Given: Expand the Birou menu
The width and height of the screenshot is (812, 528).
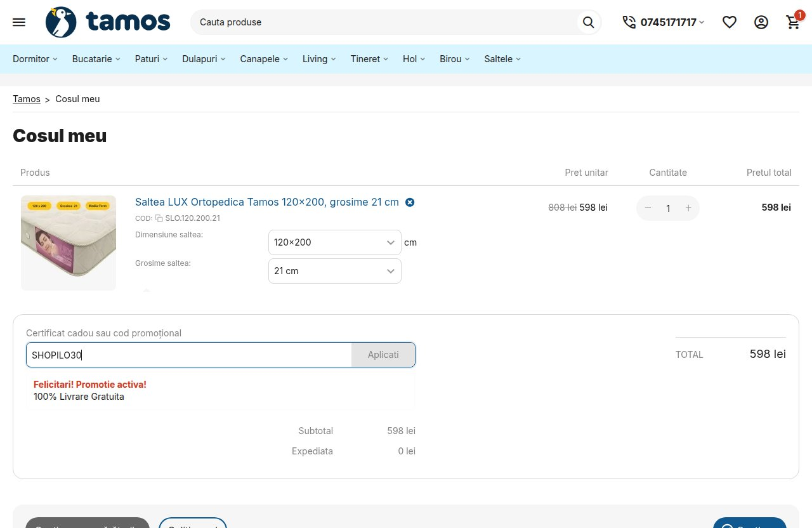Looking at the screenshot, I should pos(455,59).
